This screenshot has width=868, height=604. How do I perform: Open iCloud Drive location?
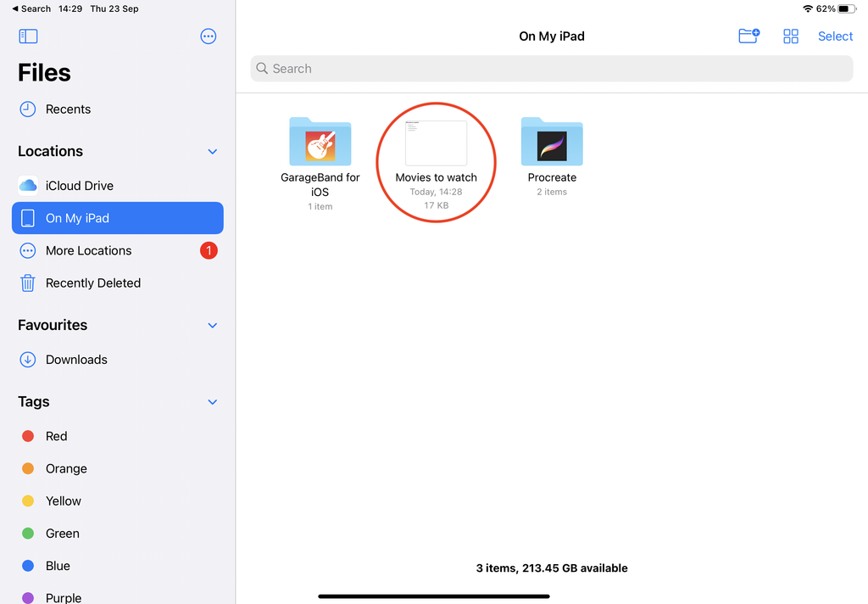point(81,185)
